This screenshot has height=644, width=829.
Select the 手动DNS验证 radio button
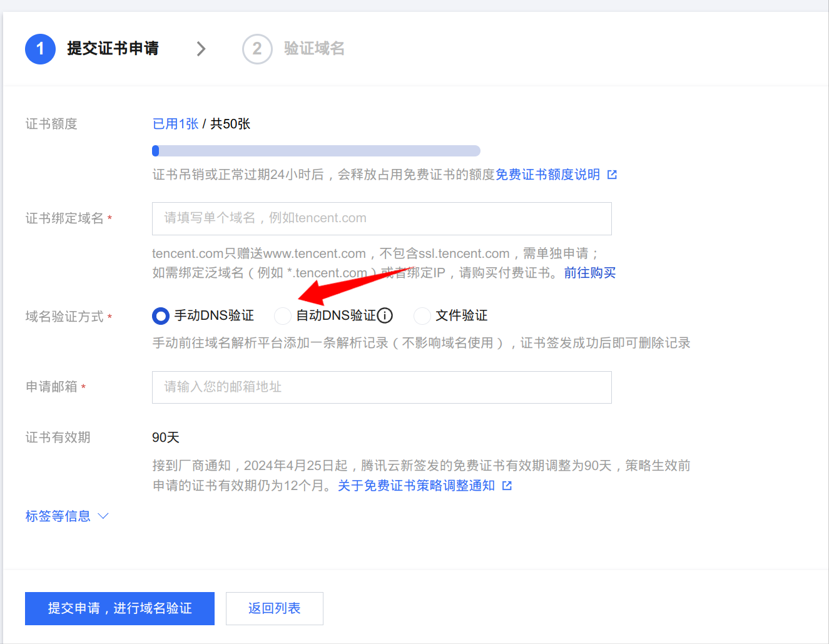(161, 315)
